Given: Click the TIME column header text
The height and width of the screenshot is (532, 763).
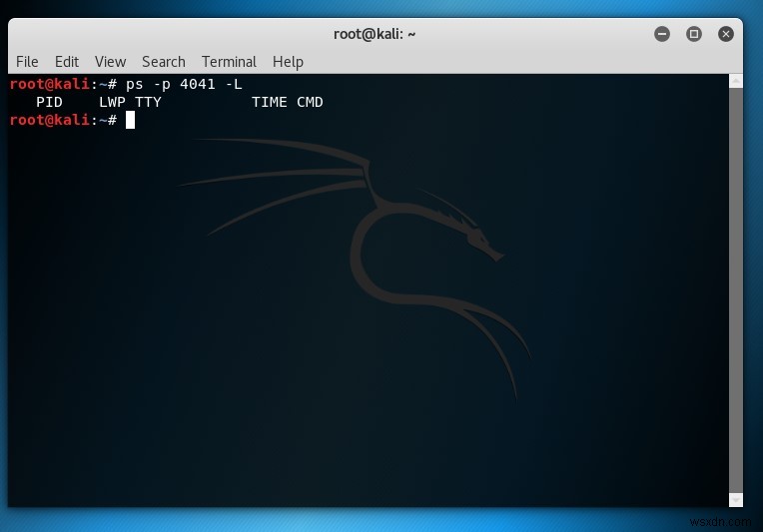Looking at the screenshot, I should 269,102.
